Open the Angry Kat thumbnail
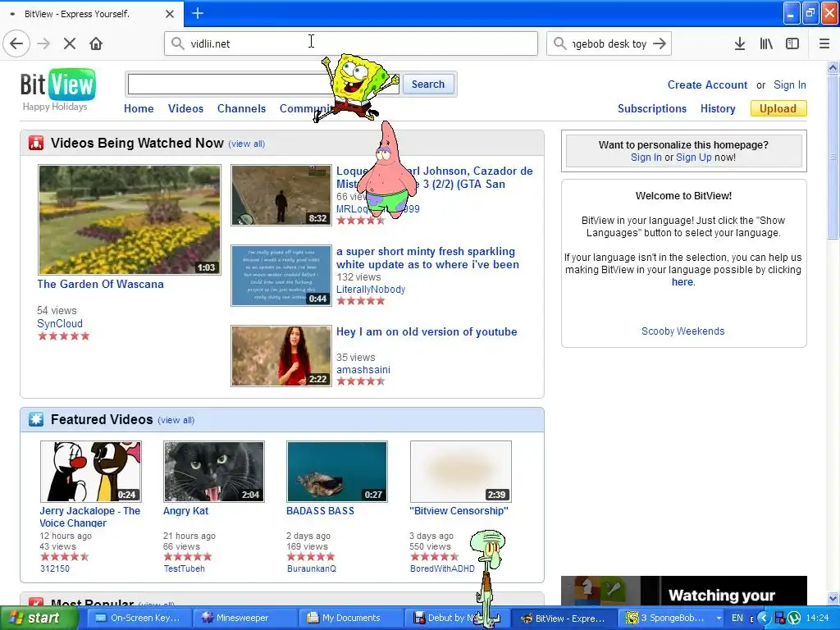This screenshot has width=840, height=630. [214, 472]
